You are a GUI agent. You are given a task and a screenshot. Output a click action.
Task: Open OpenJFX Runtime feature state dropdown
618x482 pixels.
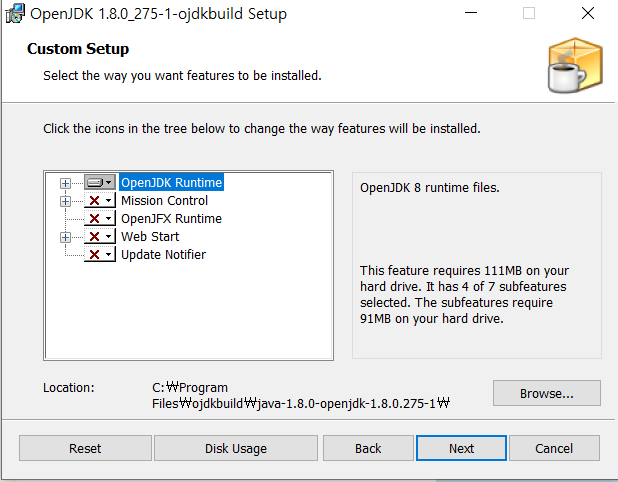[100, 219]
